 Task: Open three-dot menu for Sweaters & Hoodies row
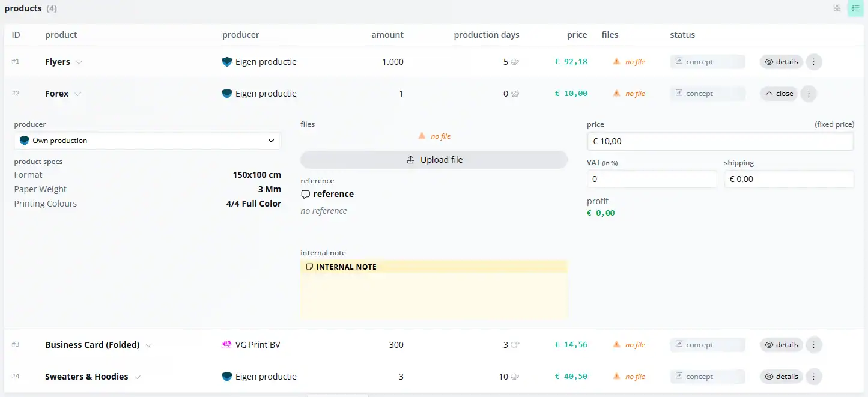(x=813, y=377)
